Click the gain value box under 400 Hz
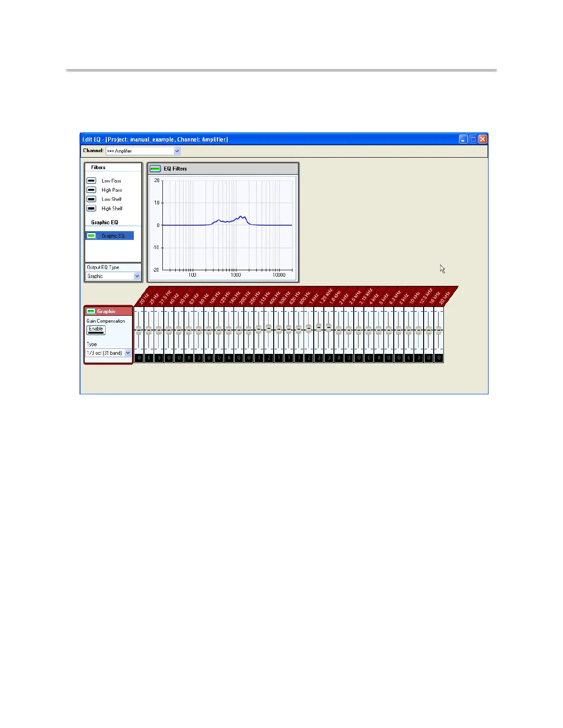Image resolution: width=563 pixels, height=728 pixels. (269, 358)
